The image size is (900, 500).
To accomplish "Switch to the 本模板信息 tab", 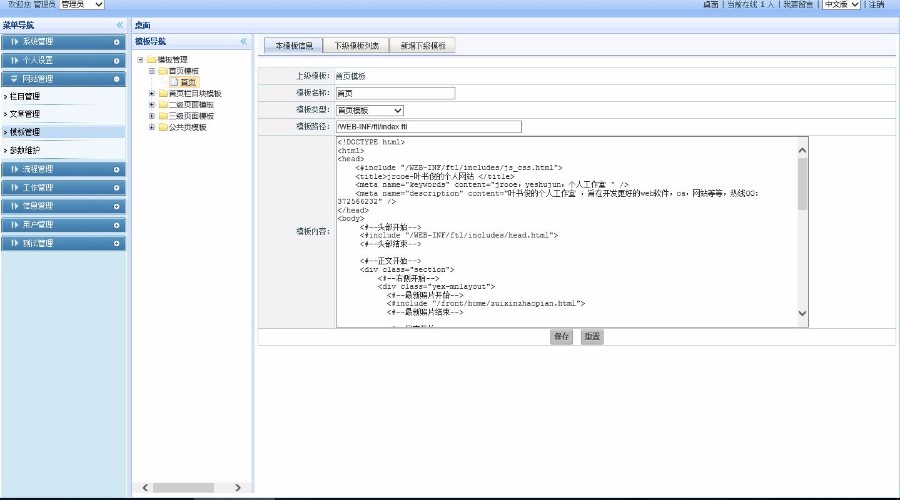I will pos(294,45).
